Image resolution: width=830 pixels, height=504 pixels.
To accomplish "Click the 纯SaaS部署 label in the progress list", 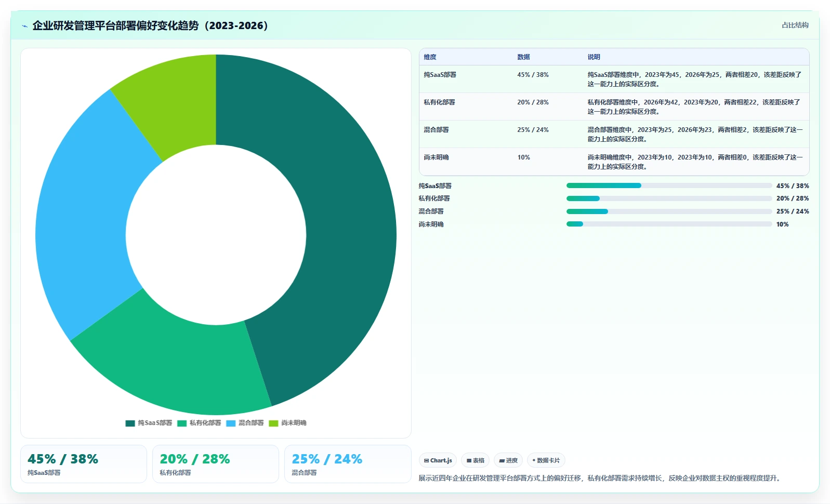I will (x=435, y=186).
